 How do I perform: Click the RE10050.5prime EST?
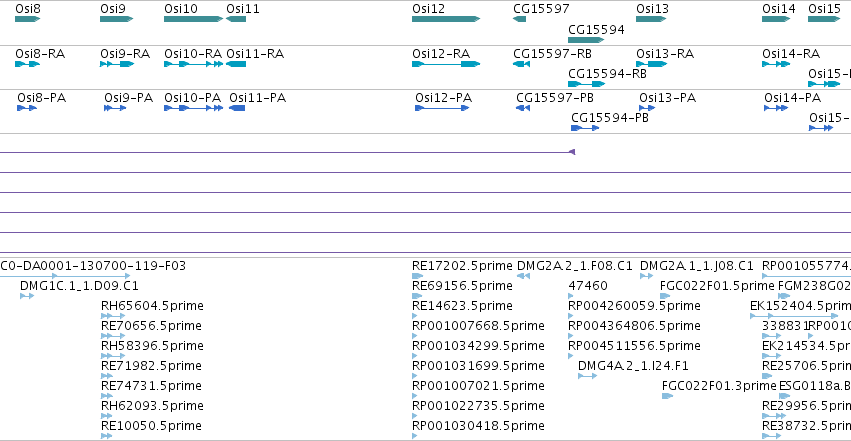pyautogui.click(x=106, y=436)
